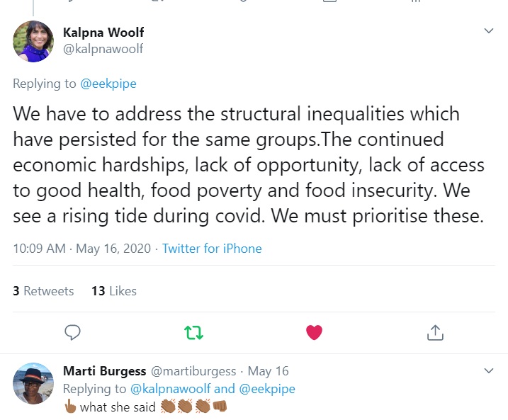The width and height of the screenshot is (508, 420).
Task: Open the Twitter for iPhone source link
Action: [212, 249]
